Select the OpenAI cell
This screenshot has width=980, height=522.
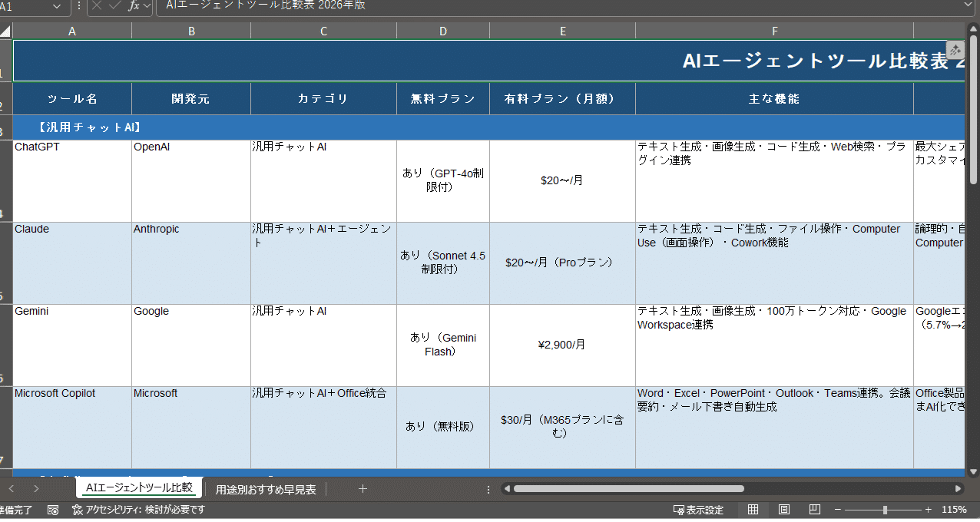[x=191, y=181]
